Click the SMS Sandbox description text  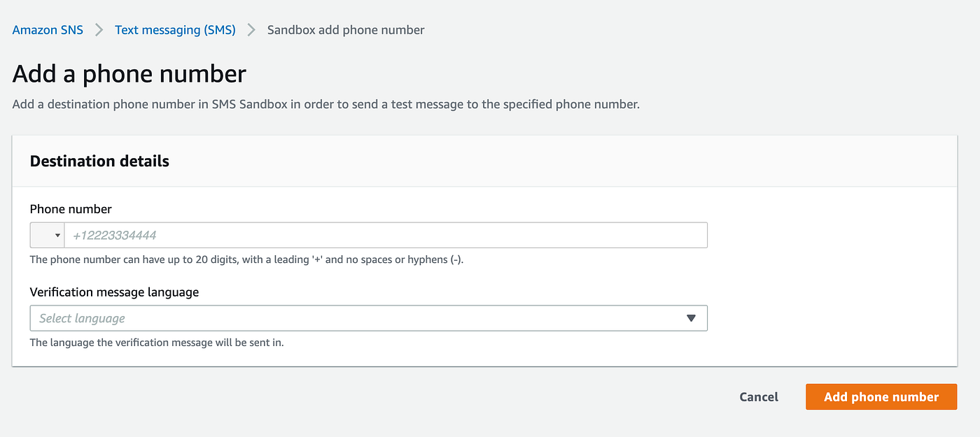[325, 105]
